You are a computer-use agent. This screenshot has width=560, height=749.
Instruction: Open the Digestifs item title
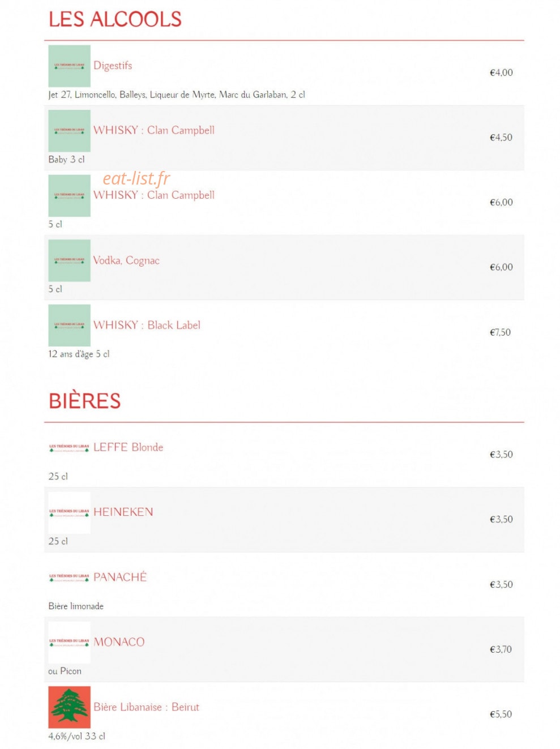[x=113, y=66]
